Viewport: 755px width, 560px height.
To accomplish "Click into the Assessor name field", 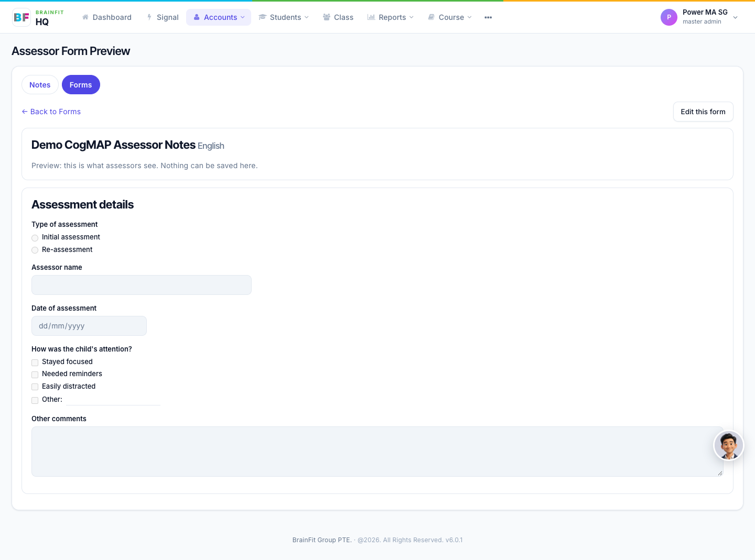I will pyautogui.click(x=142, y=285).
